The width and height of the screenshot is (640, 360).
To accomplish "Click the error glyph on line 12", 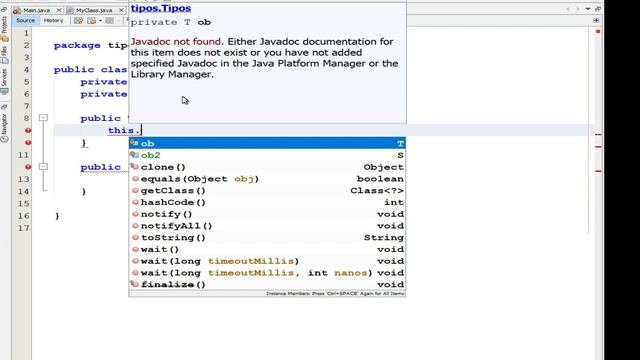I will point(28,167).
